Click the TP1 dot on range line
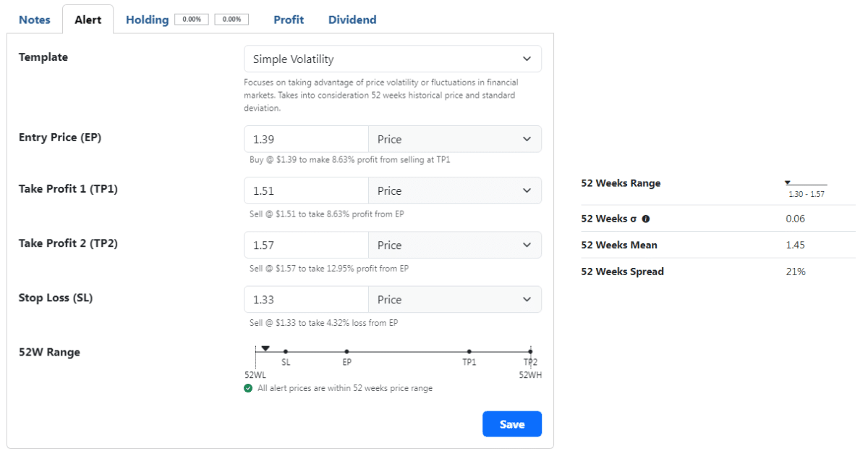Image resolution: width=868 pixels, height=454 pixels. click(469, 352)
